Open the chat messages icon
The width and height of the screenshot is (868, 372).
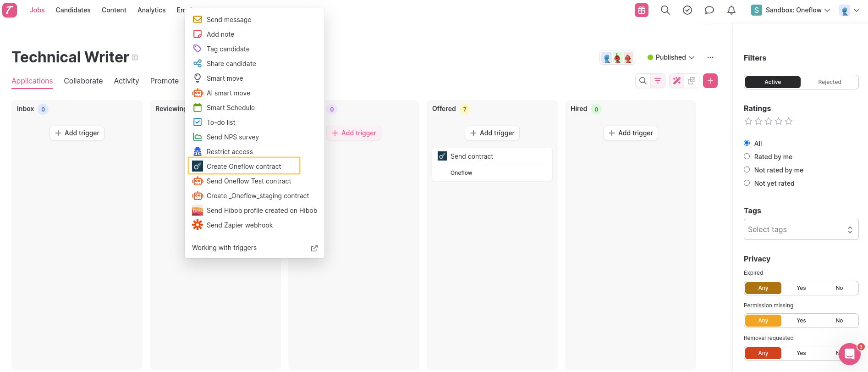709,10
